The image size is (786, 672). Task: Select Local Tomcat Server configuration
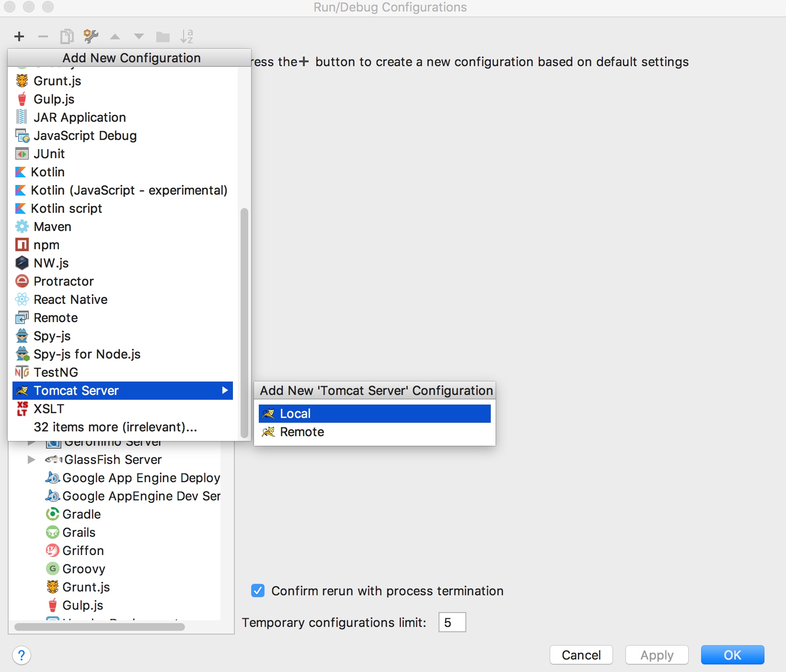(374, 414)
